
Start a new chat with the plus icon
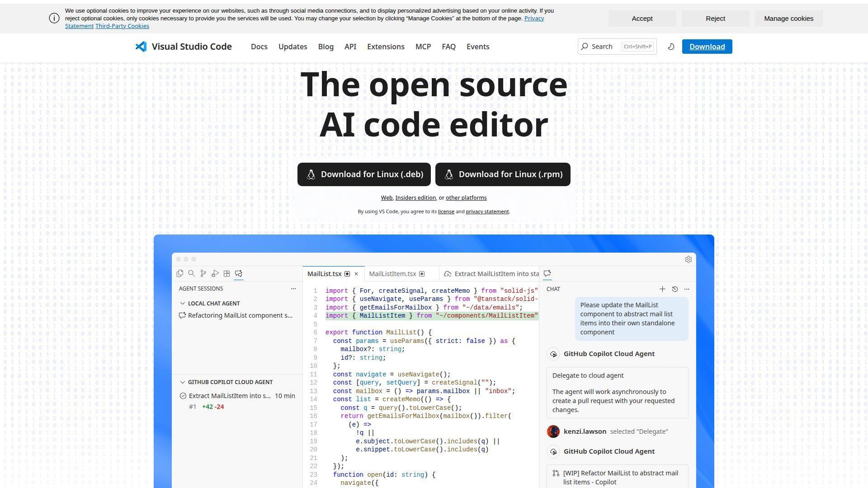pos(663,289)
